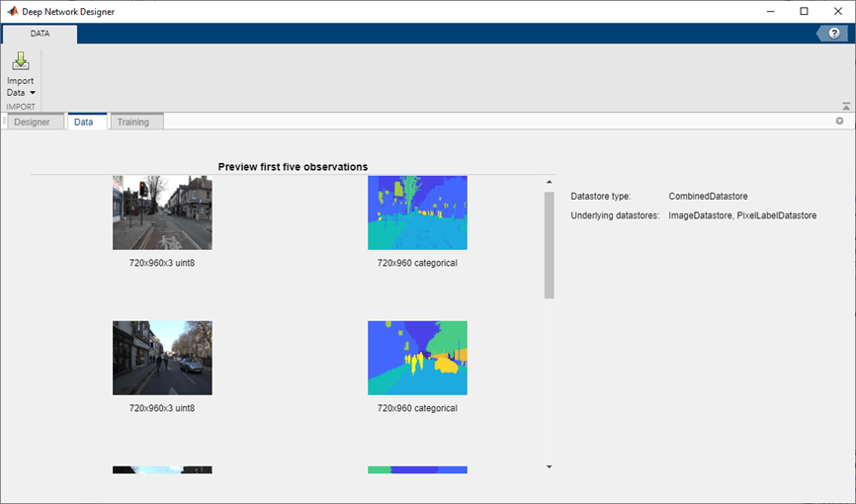Image resolution: width=856 pixels, height=504 pixels.
Task: Click the vertical scrollbar thumb in preview
Action: tap(550, 245)
